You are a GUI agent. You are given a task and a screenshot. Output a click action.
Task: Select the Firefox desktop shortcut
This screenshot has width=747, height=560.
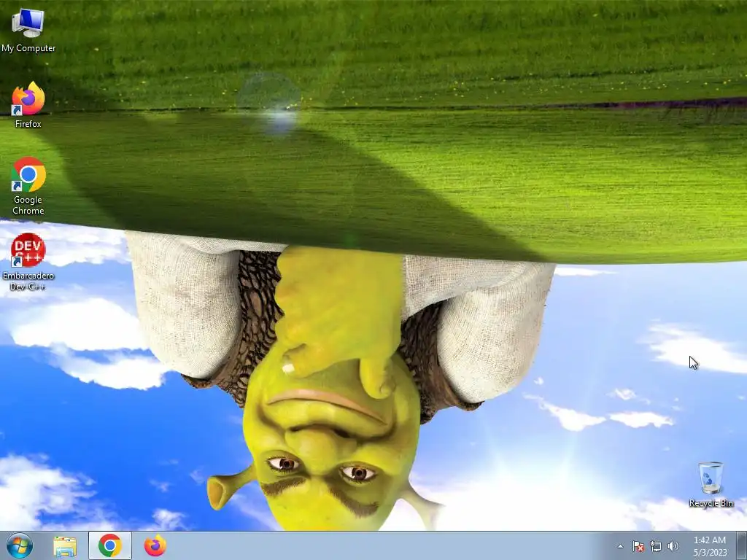[x=28, y=105]
